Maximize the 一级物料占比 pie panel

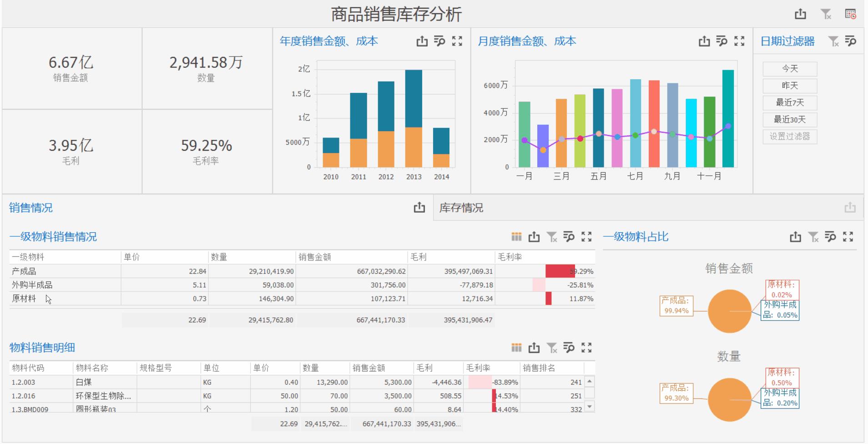pyautogui.click(x=848, y=237)
